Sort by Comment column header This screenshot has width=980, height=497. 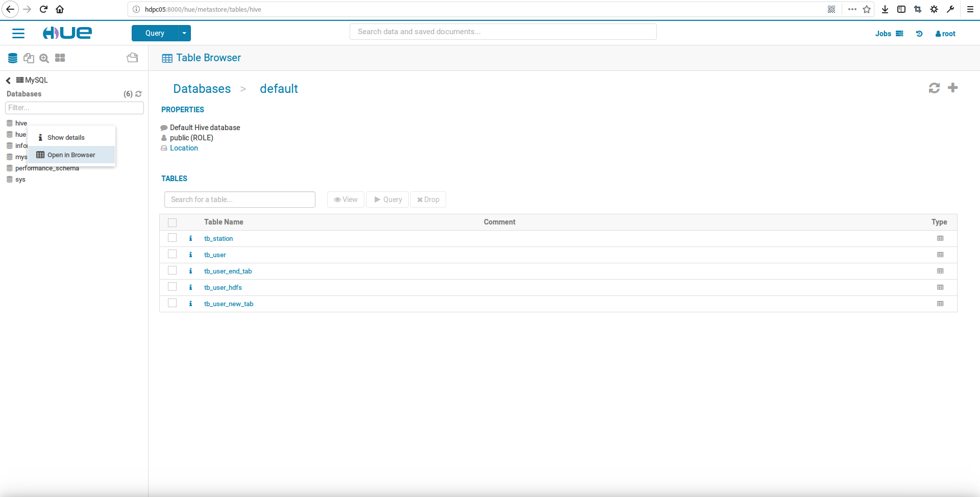500,222
